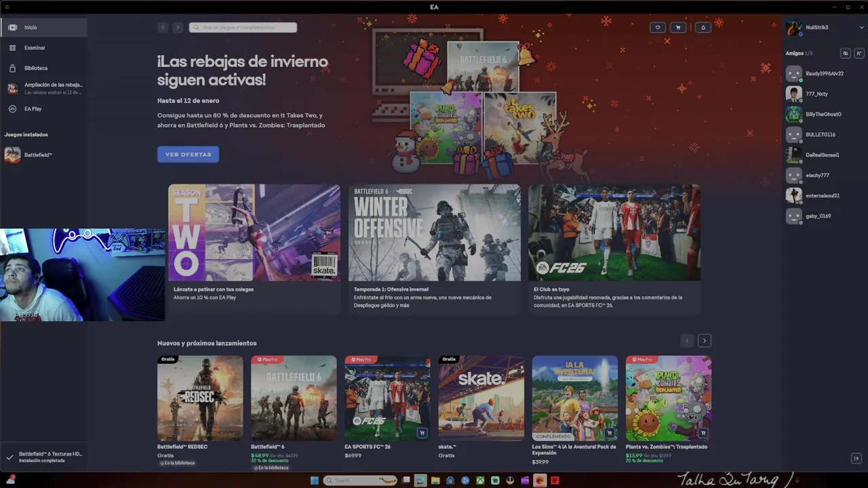Open Microsoft Store from the taskbar
Screen dimensions: 868x488
[x=450, y=481]
